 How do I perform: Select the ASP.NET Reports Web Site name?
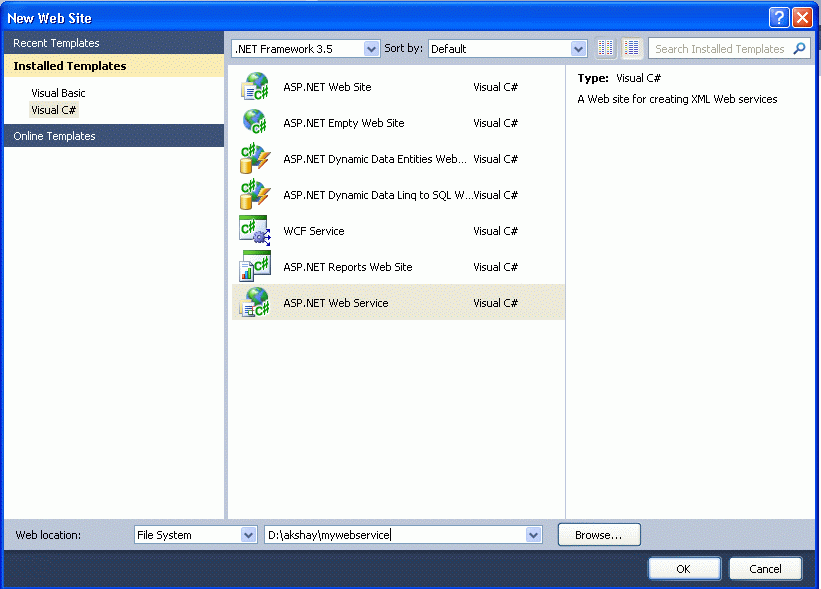click(348, 267)
